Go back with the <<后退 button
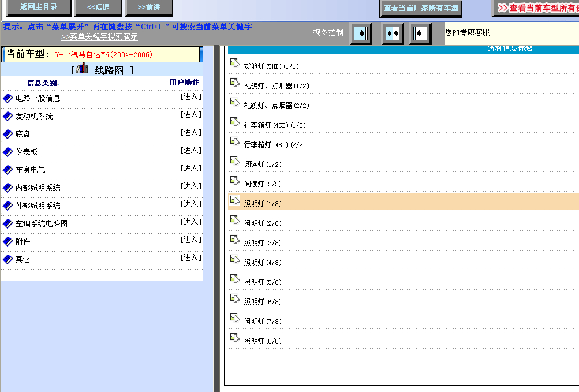579x392 pixels. click(98, 8)
